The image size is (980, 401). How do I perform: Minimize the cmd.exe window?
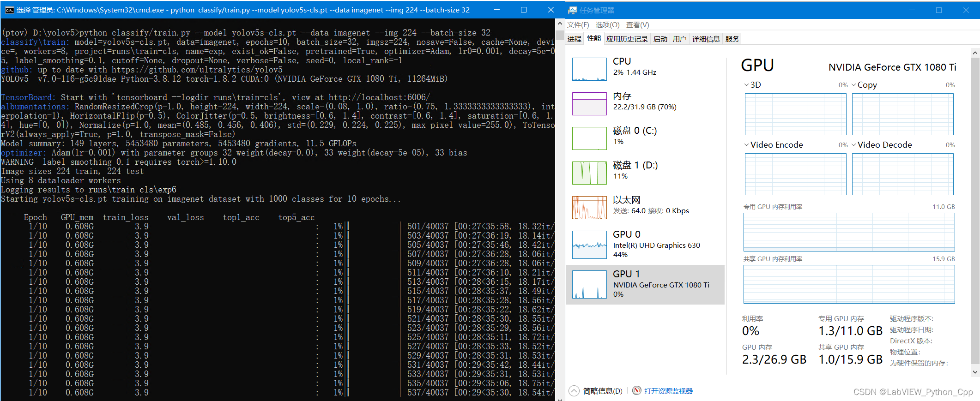click(x=497, y=10)
